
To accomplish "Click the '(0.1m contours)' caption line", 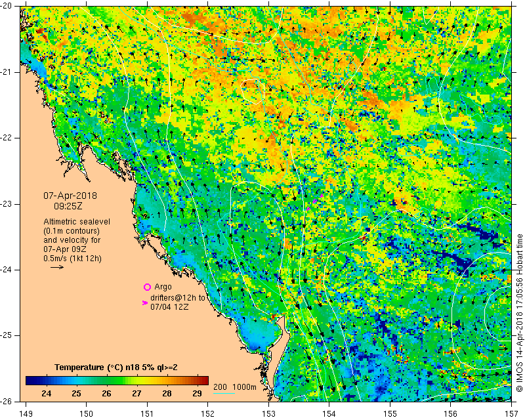I will coord(72,231).
